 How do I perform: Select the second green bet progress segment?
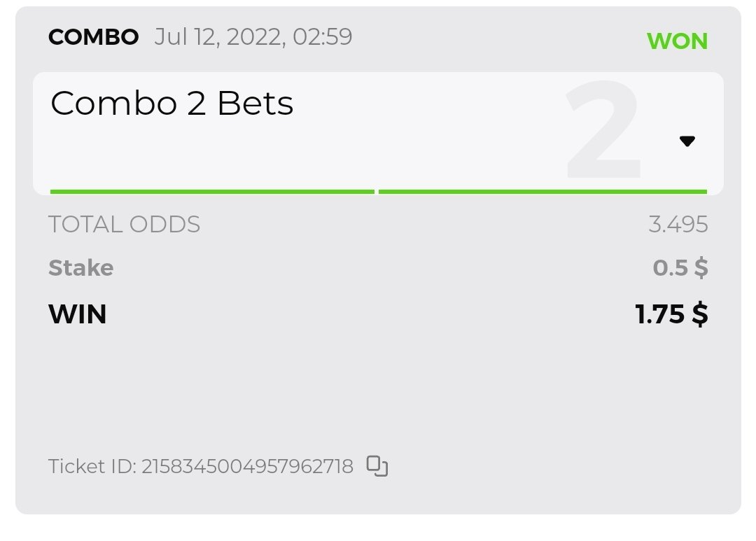(542, 191)
